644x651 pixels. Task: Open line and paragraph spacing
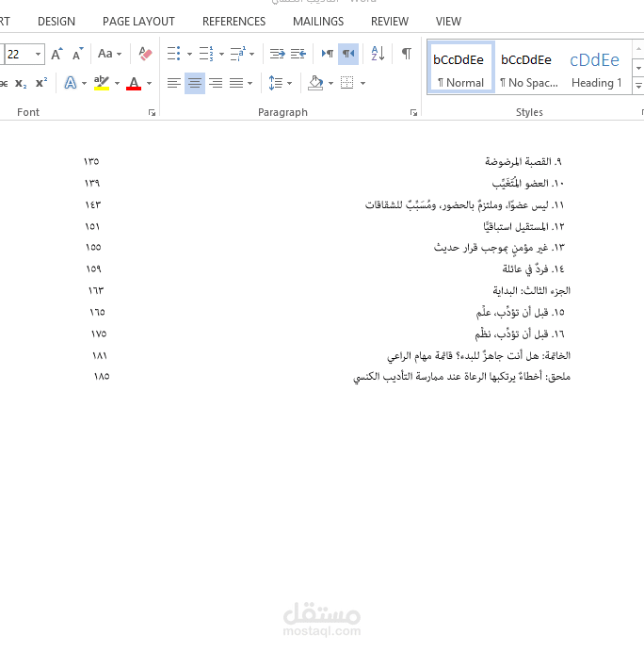(276, 83)
